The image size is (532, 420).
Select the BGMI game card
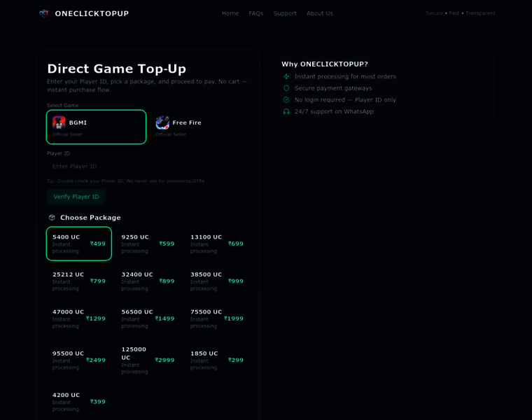point(97,127)
